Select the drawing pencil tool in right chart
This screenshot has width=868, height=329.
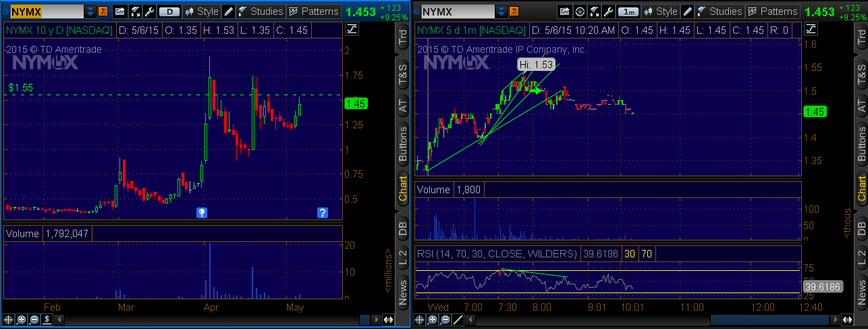[688, 11]
